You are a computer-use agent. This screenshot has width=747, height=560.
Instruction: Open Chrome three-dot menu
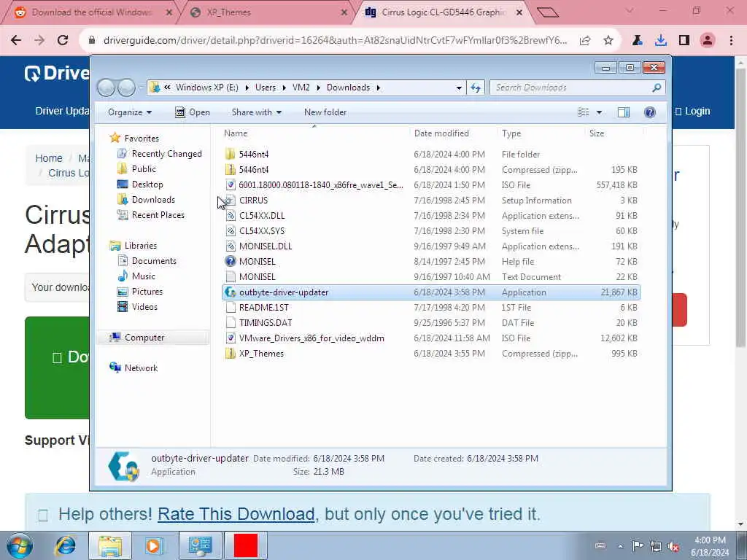(x=731, y=41)
